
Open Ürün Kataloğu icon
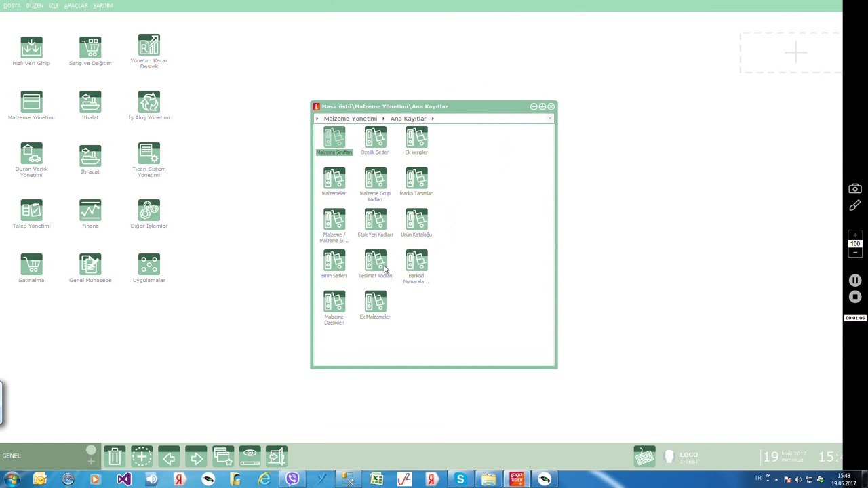tap(416, 224)
